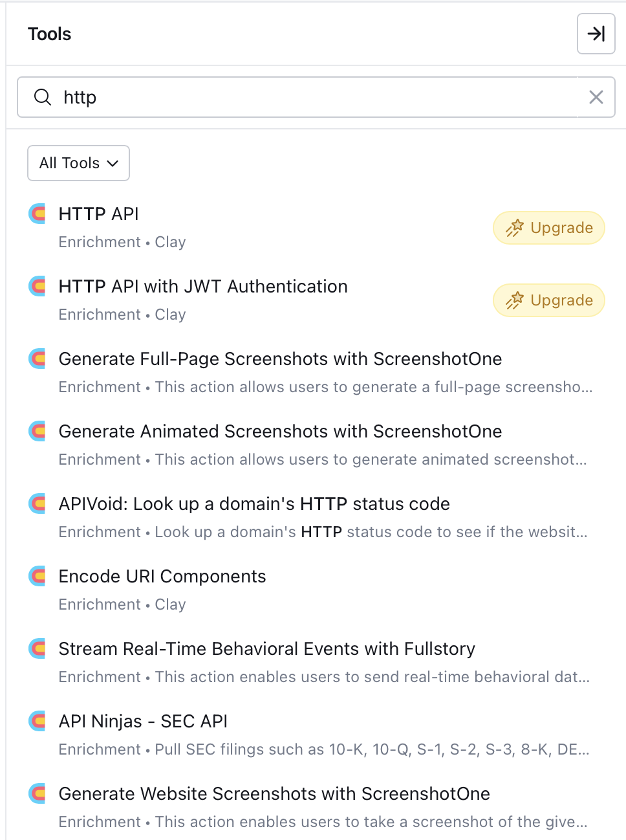Click the Tools panel header title
Viewport: 626px width, 840px height.
[49, 34]
